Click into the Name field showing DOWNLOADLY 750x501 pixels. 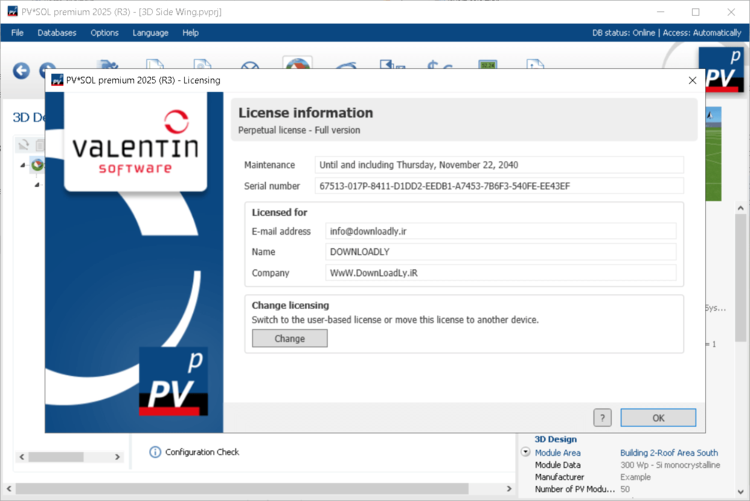point(501,252)
